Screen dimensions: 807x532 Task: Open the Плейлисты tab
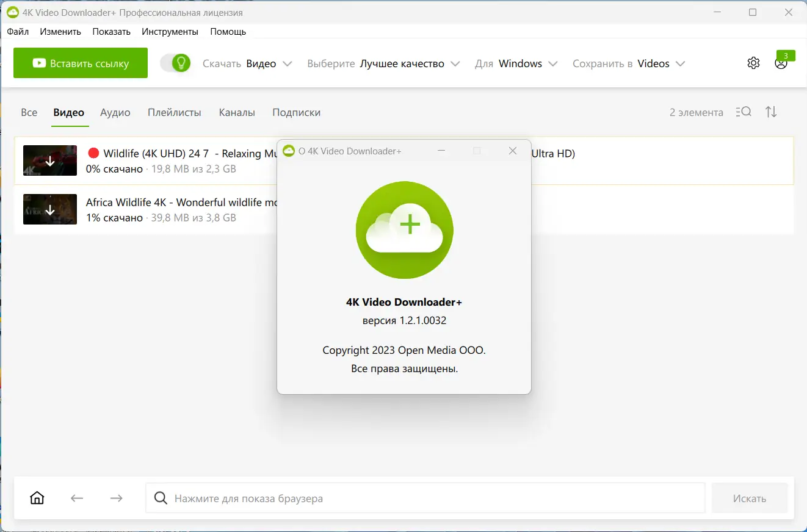175,112
